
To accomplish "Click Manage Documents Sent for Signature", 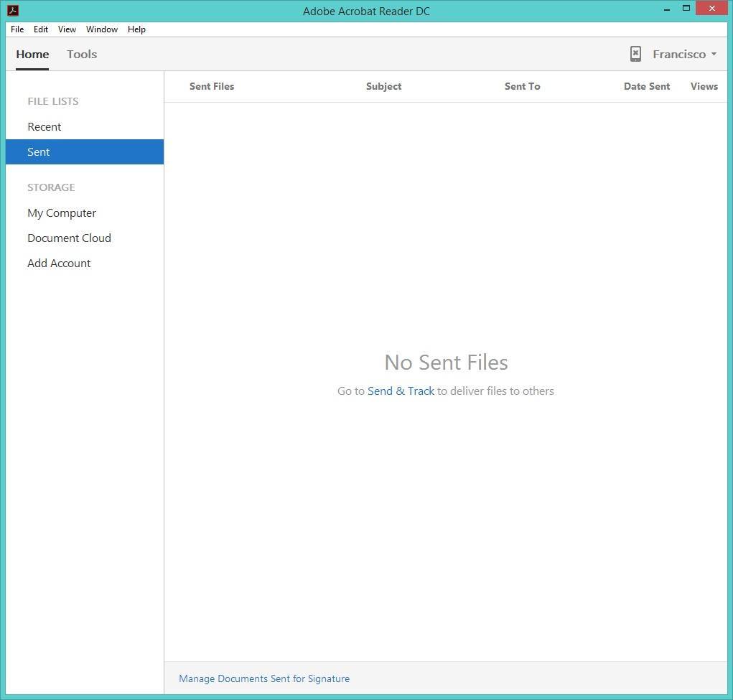I will pos(263,678).
